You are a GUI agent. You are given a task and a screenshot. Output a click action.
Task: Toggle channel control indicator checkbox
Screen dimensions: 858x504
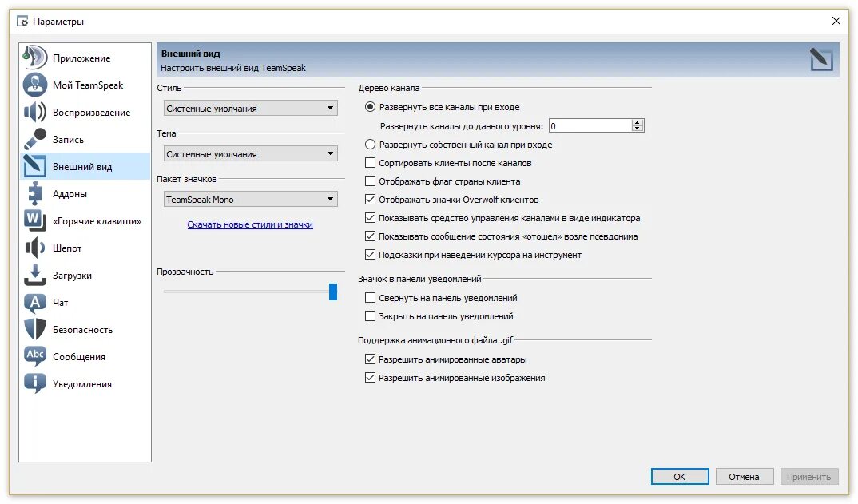click(x=371, y=218)
